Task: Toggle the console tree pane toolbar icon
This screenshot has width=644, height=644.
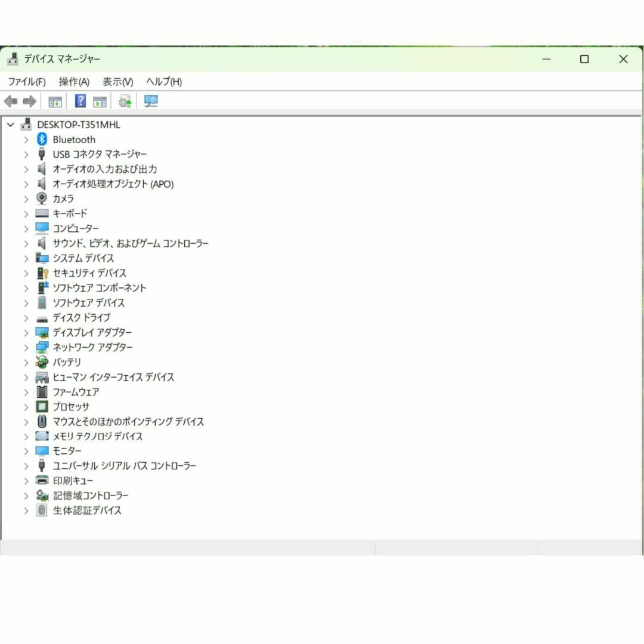Action: 55,101
